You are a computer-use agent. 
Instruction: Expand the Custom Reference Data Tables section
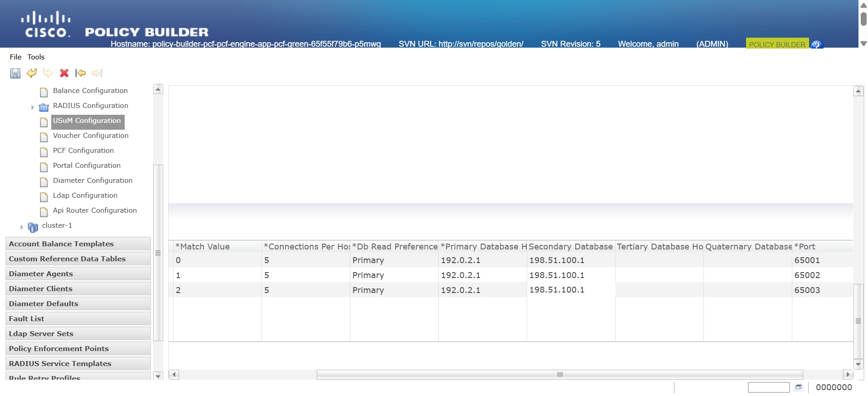(x=78, y=259)
